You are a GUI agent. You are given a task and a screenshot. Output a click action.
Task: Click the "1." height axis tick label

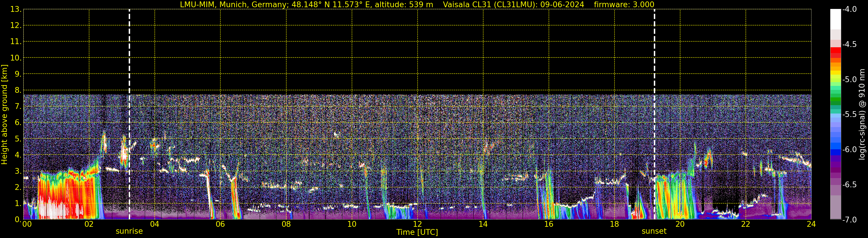(18, 204)
